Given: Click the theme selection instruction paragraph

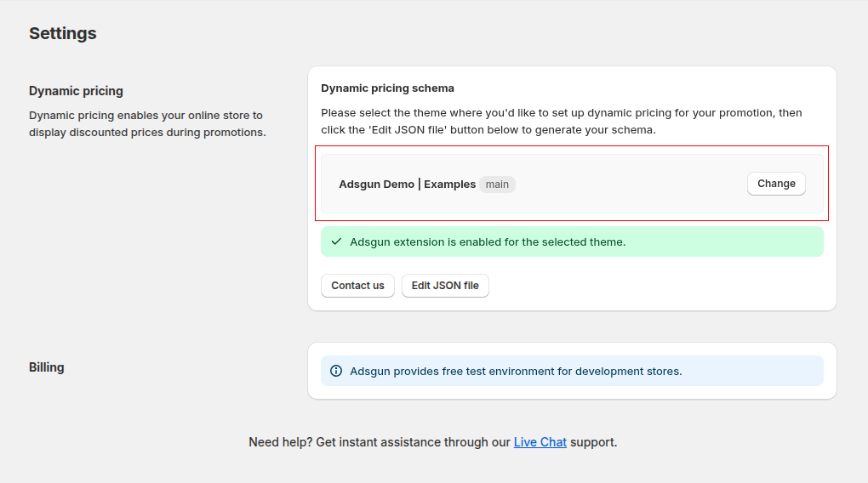Looking at the screenshot, I should pos(561,122).
